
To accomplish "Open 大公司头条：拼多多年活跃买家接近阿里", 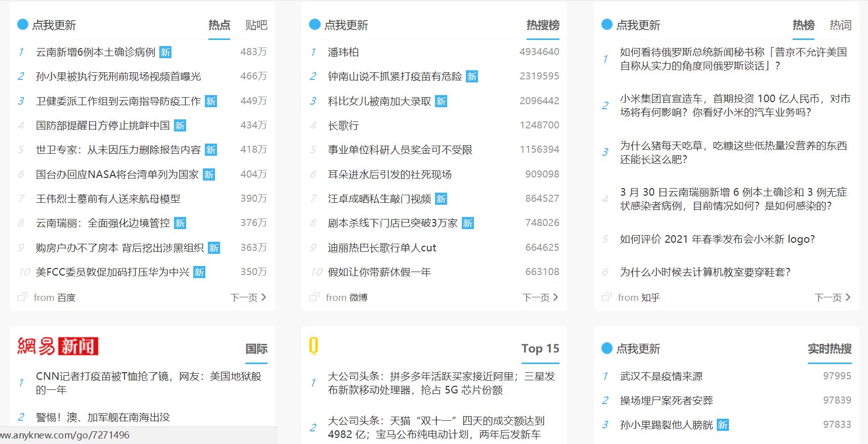I will click(x=442, y=383).
